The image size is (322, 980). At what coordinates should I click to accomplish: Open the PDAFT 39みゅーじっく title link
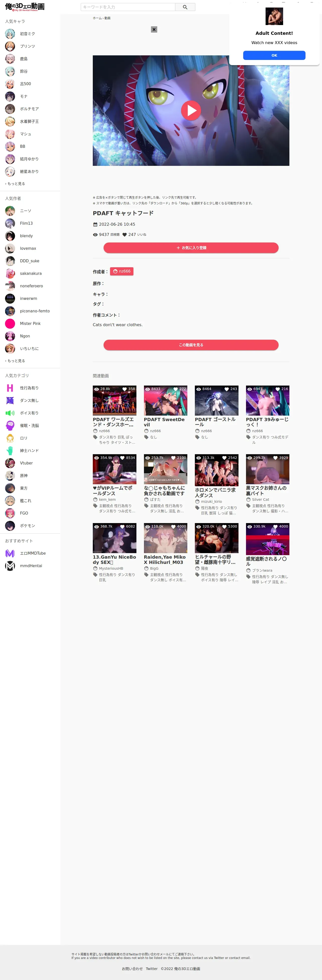pyautogui.click(x=267, y=422)
